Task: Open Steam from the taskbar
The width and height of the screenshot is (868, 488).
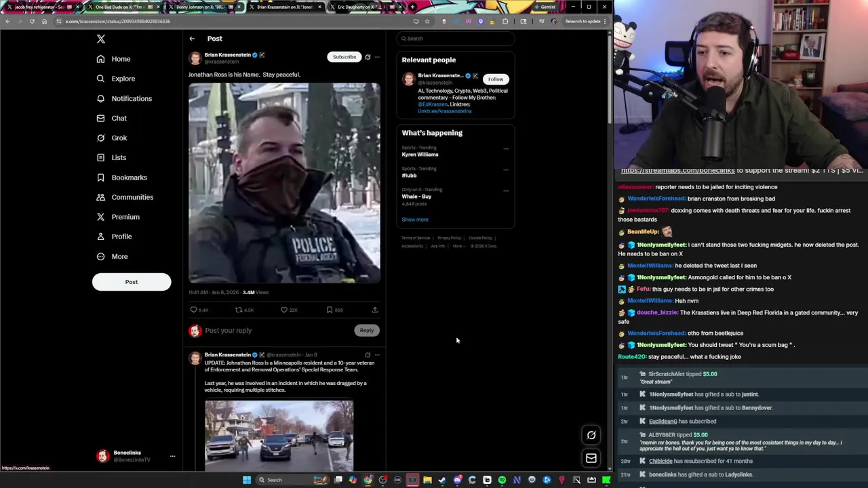Action: point(442,480)
